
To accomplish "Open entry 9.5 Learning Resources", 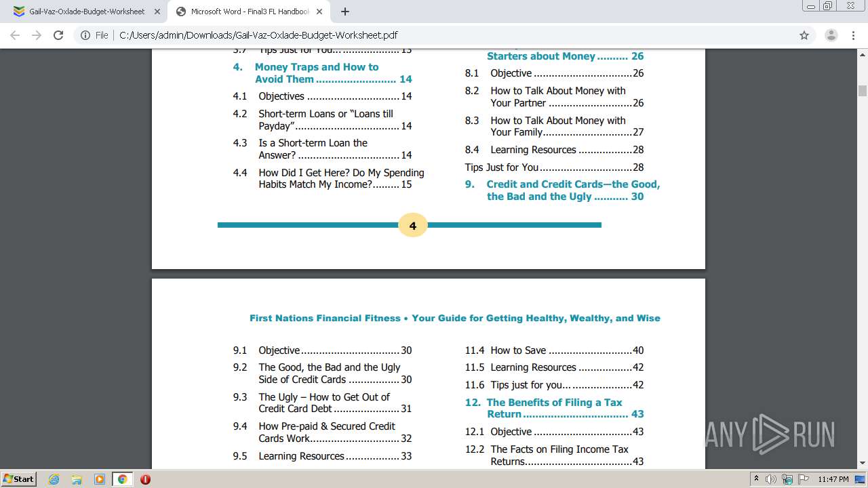I will [322, 456].
